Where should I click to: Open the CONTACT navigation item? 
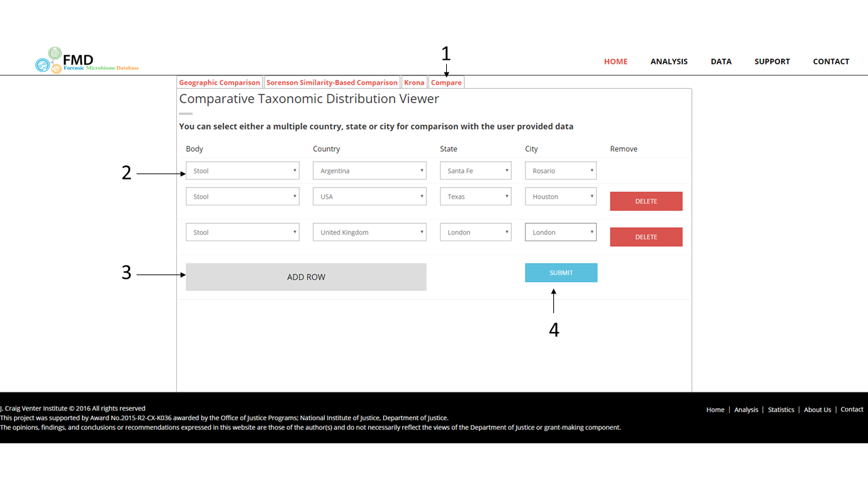click(831, 62)
